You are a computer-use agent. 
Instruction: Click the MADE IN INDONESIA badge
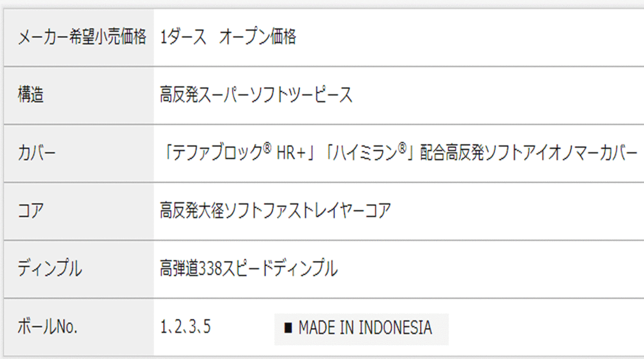[361, 328]
